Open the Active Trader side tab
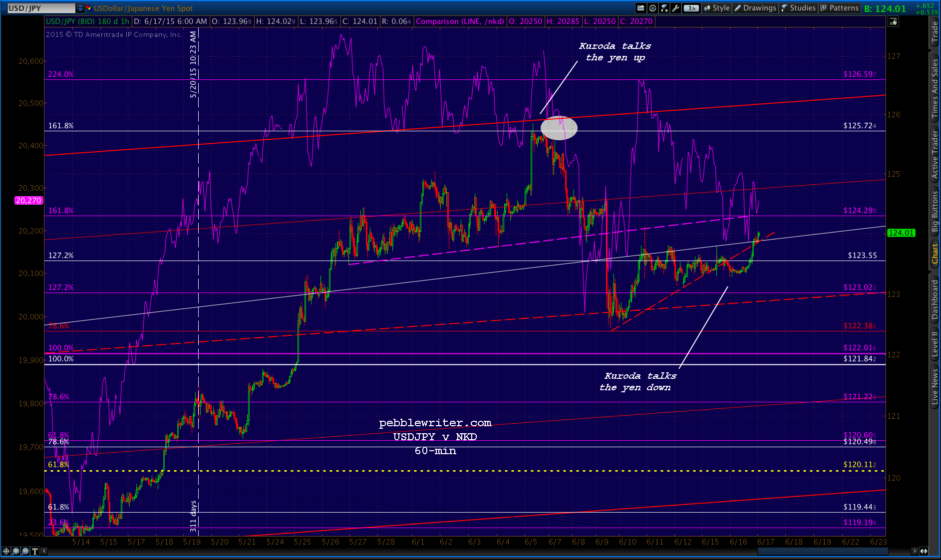 point(935,154)
